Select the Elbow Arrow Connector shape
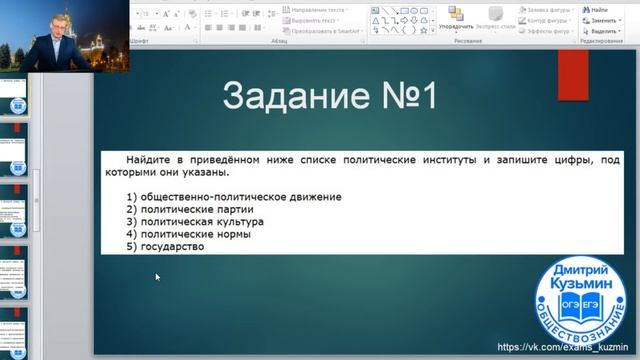This screenshot has height=360, width=640. coord(395,20)
